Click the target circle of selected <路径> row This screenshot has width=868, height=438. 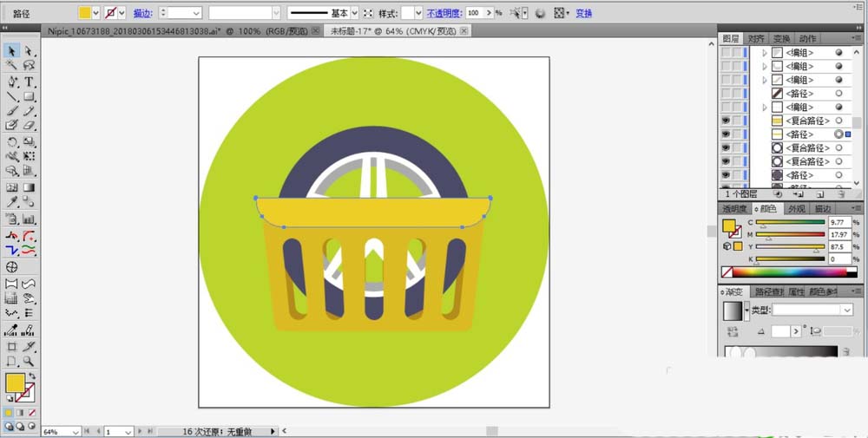(838, 134)
